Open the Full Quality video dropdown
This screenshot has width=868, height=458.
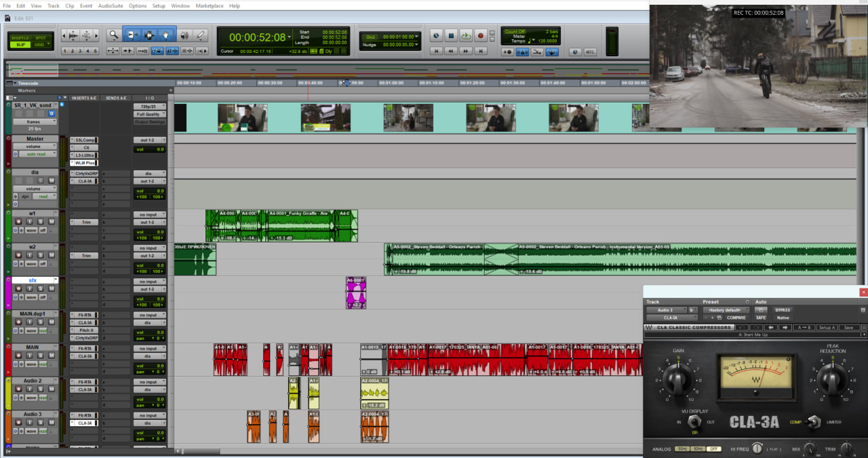[149, 114]
